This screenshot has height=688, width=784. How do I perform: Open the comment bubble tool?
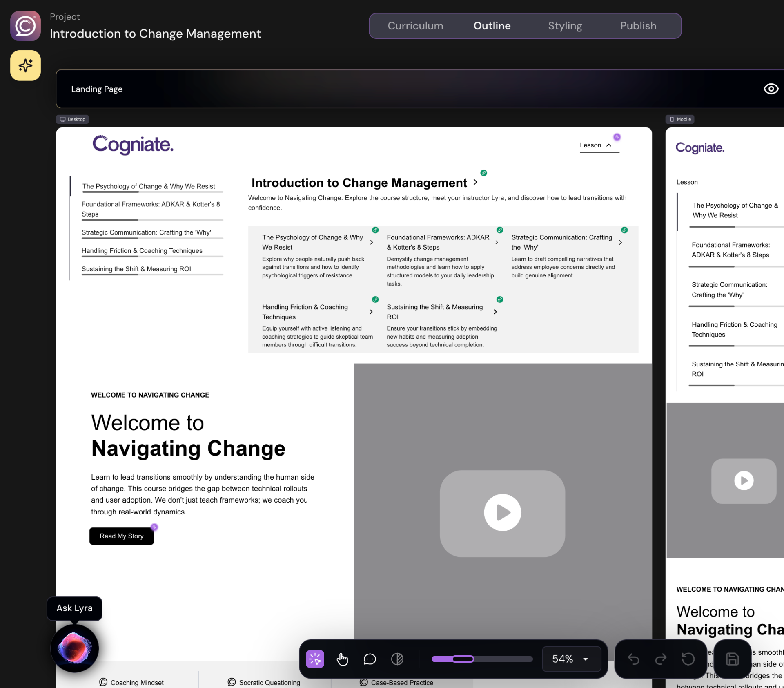(370, 659)
